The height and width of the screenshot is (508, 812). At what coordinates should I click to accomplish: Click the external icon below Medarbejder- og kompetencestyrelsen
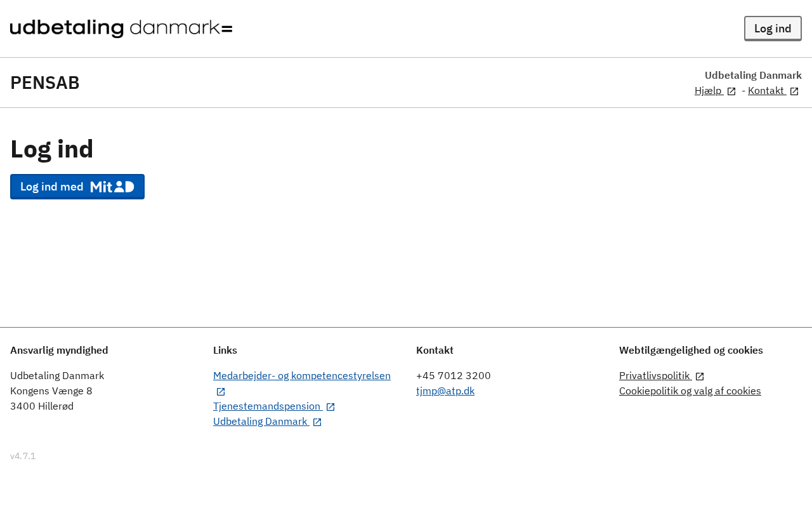click(221, 392)
